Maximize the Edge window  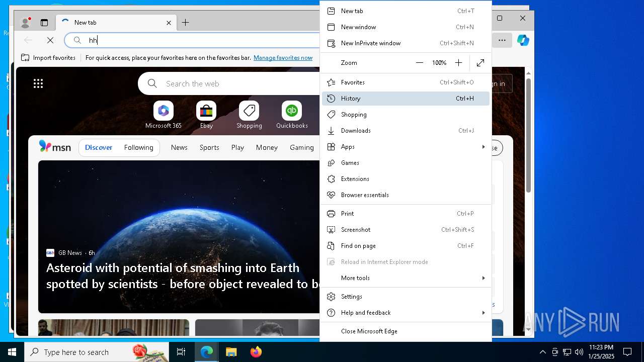(500, 18)
